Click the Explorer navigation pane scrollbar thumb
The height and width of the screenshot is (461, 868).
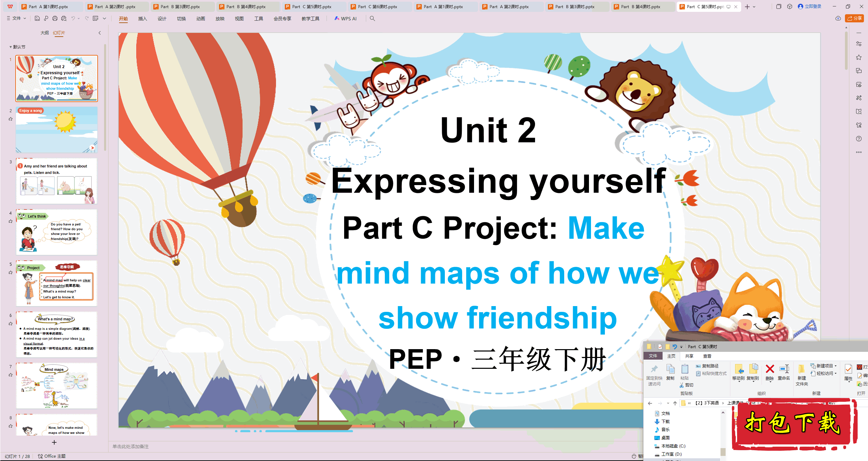click(x=723, y=452)
